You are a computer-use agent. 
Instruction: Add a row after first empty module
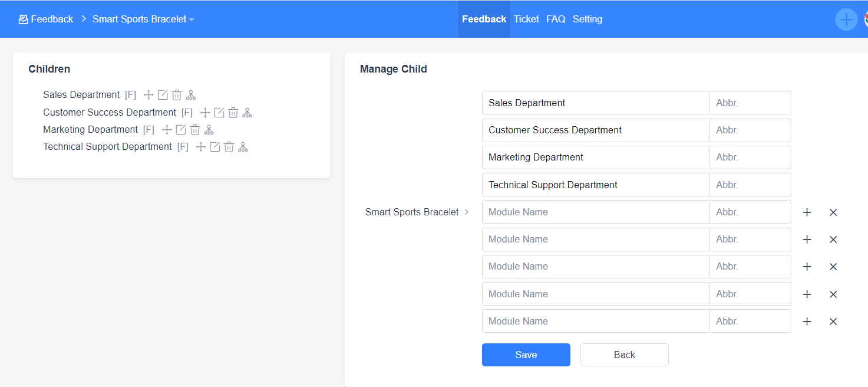tap(807, 212)
